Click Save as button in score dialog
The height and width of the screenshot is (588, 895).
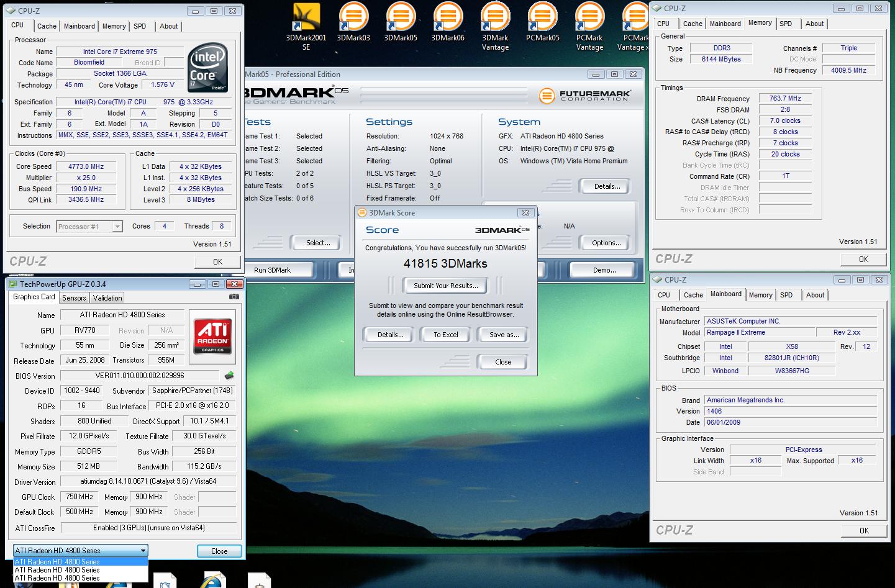504,335
